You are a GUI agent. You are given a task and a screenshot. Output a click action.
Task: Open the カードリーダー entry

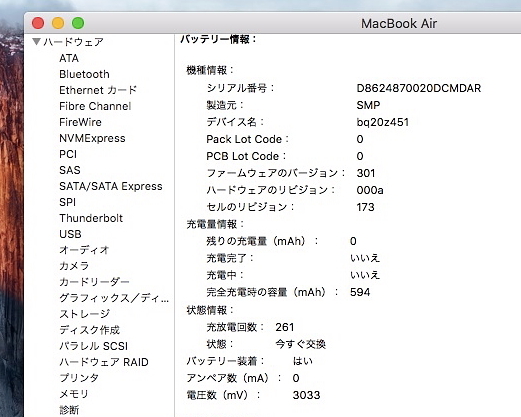tap(94, 282)
